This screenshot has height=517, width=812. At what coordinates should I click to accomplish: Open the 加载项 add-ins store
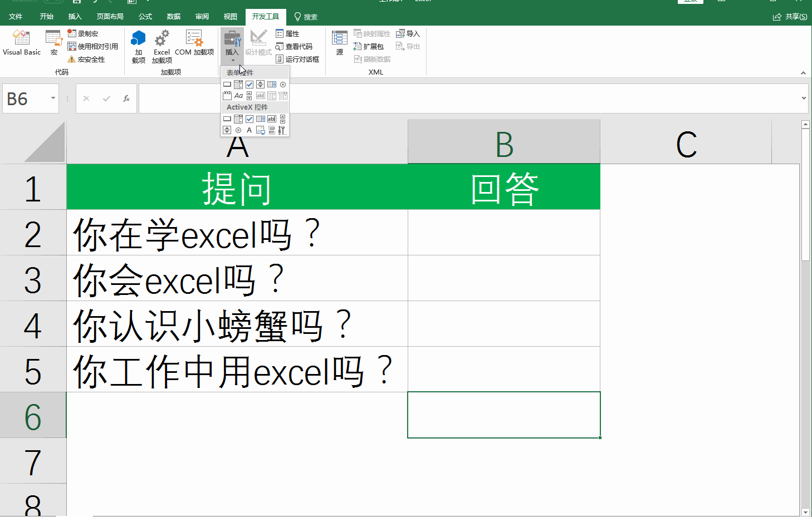(x=138, y=47)
